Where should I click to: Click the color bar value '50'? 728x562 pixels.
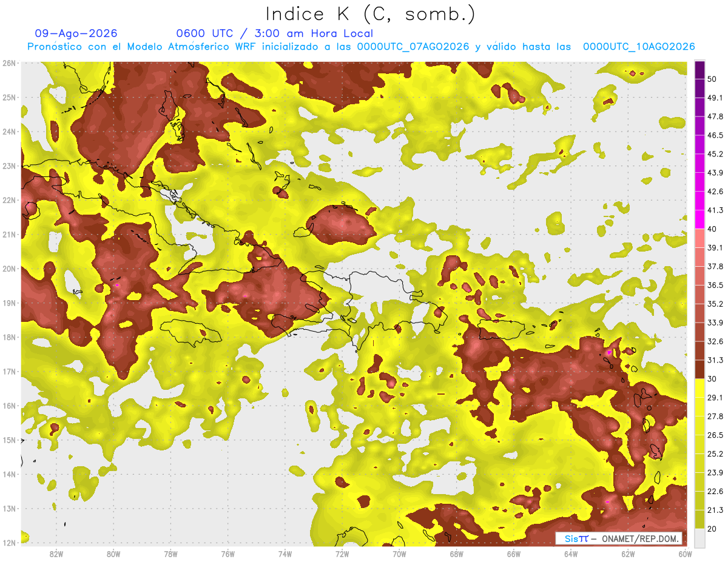[712, 79]
